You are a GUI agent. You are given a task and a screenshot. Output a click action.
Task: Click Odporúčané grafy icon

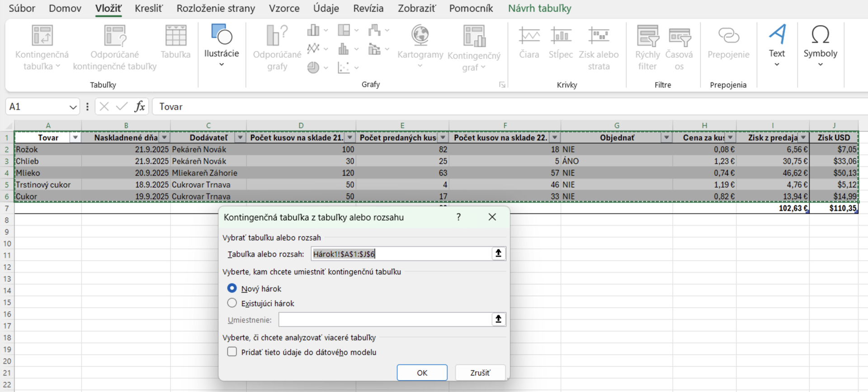coord(277,36)
